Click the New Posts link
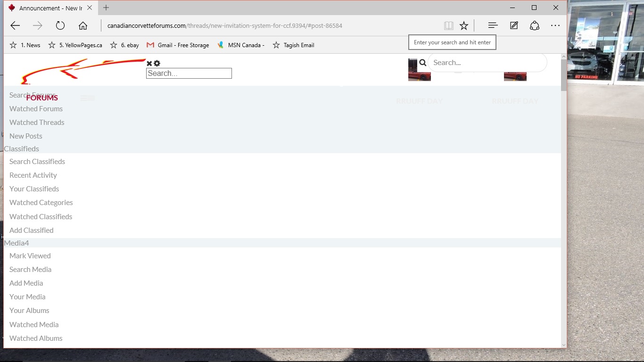 25,136
